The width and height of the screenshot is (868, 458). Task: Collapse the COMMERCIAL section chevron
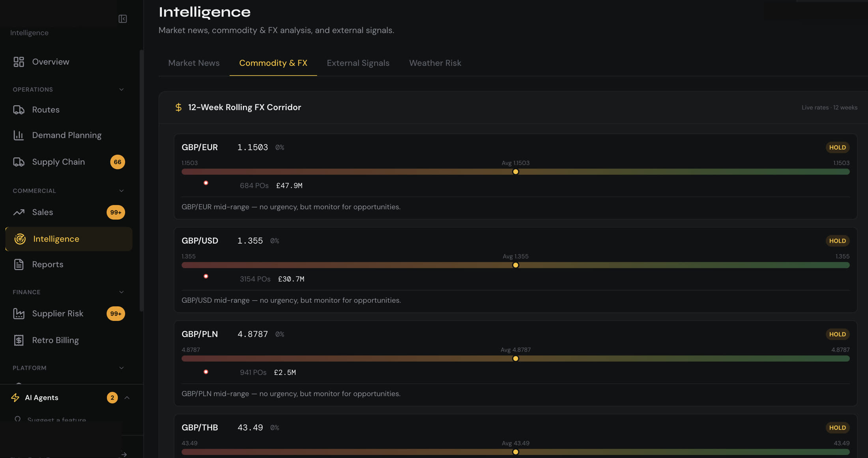click(122, 191)
